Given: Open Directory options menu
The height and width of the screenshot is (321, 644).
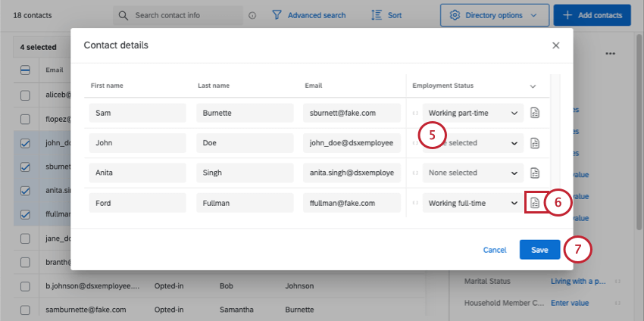Looking at the screenshot, I should [495, 16].
